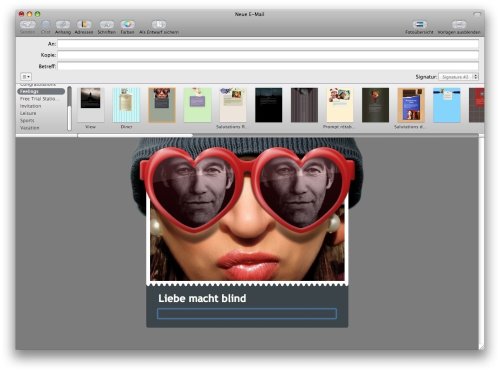
Task: Click the empty text box under heading
Action: coord(247,314)
